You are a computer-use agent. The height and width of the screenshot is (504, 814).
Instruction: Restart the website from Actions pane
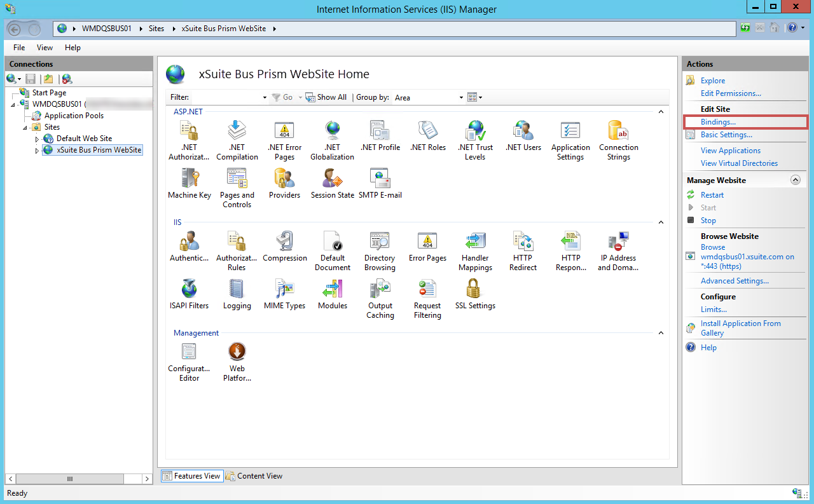click(712, 194)
